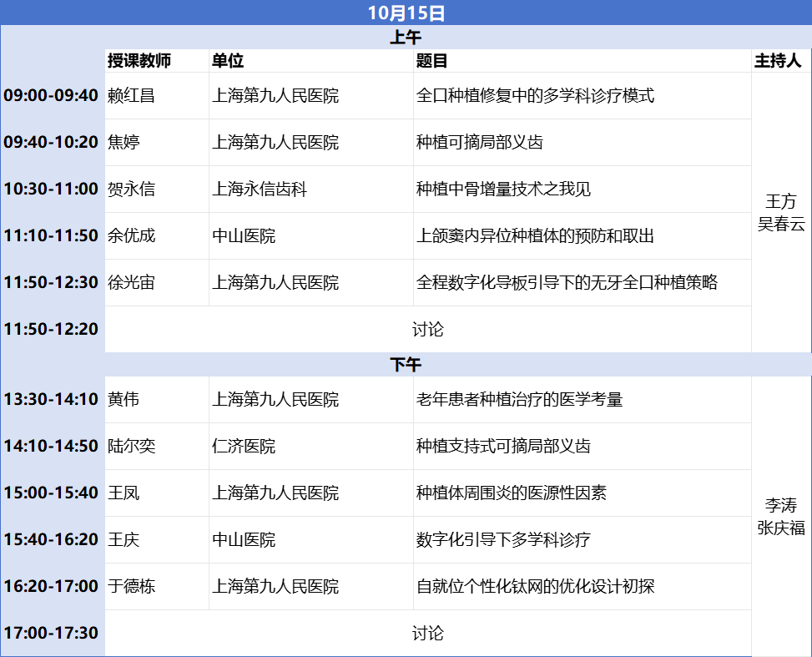Click the 10月15日 date header
This screenshot has width=812, height=657.
click(406, 13)
